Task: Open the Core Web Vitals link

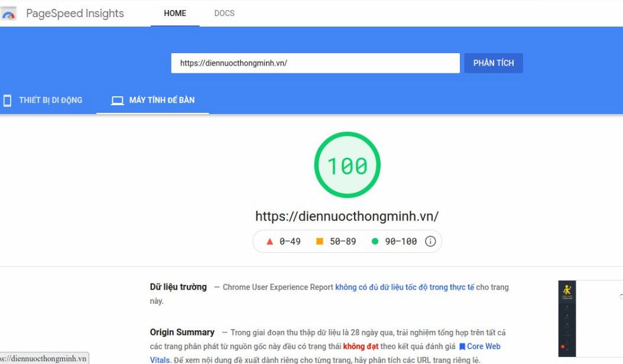Action: pyautogui.click(x=484, y=346)
